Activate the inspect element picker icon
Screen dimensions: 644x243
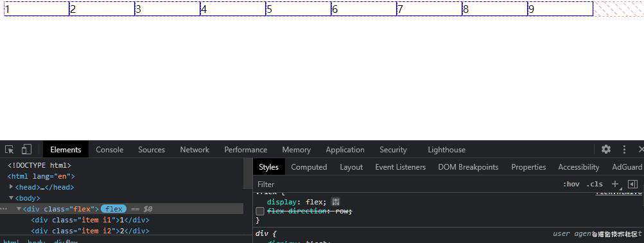coord(10,149)
